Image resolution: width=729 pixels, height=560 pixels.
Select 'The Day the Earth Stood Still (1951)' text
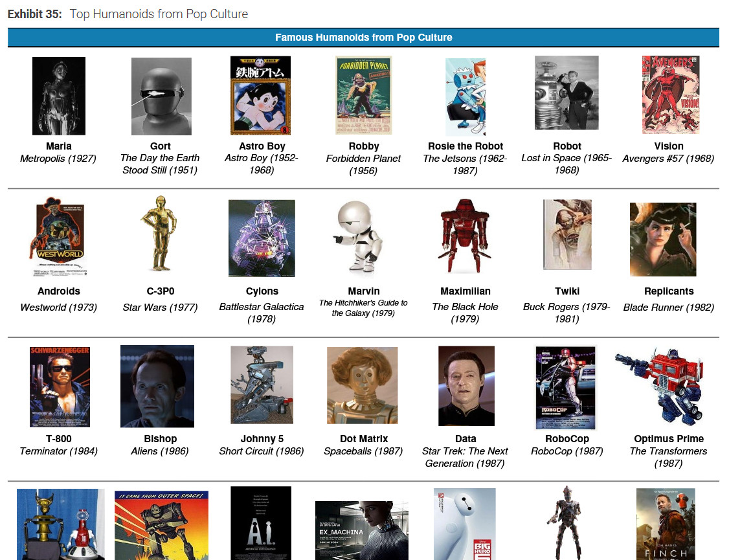coord(160,164)
